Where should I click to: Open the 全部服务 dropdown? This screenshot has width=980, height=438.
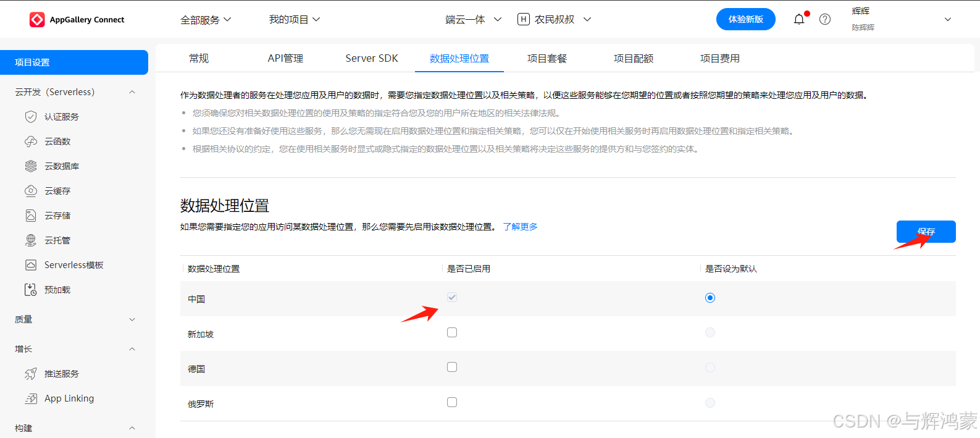pyautogui.click(x=206, y=20)
